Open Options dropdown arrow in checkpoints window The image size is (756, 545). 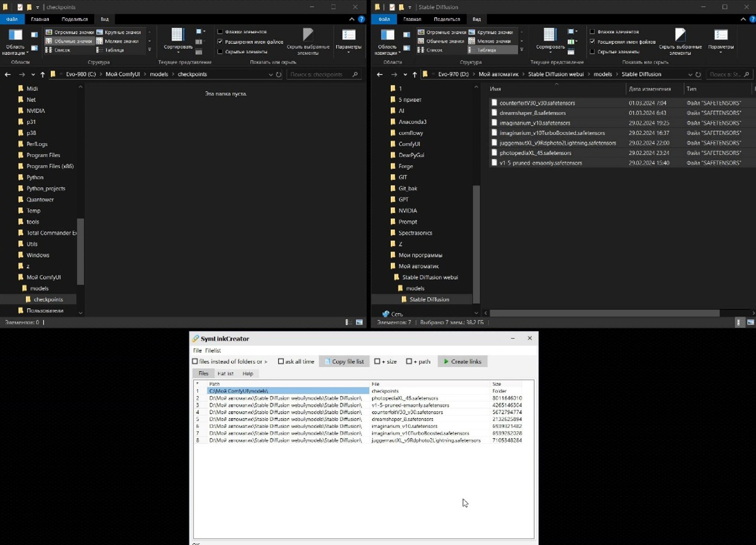coord(349,52)
